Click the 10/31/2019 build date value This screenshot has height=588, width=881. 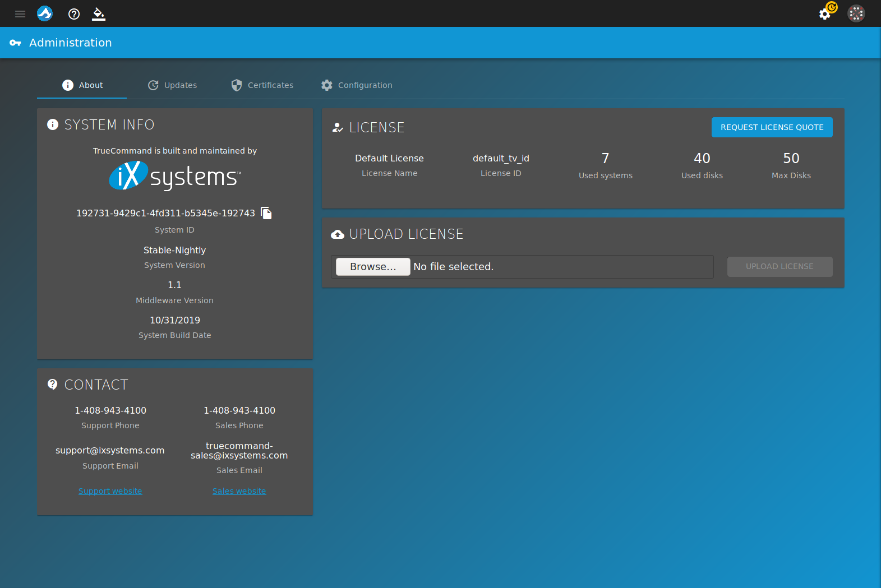point(175,320)
